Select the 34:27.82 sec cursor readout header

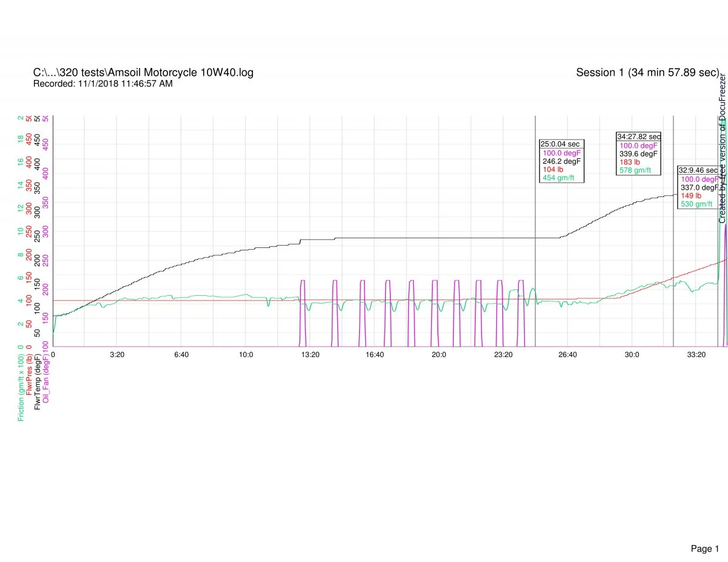(638, 137)
